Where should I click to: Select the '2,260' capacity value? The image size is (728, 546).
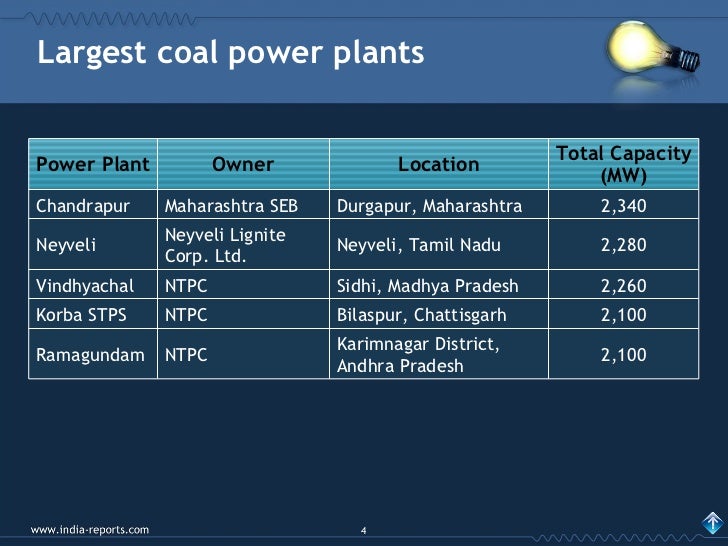[x=624, y=285]
